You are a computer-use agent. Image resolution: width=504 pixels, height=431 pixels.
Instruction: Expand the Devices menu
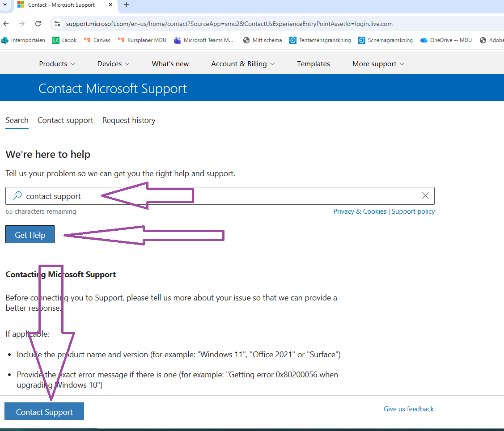click(114, 64)
